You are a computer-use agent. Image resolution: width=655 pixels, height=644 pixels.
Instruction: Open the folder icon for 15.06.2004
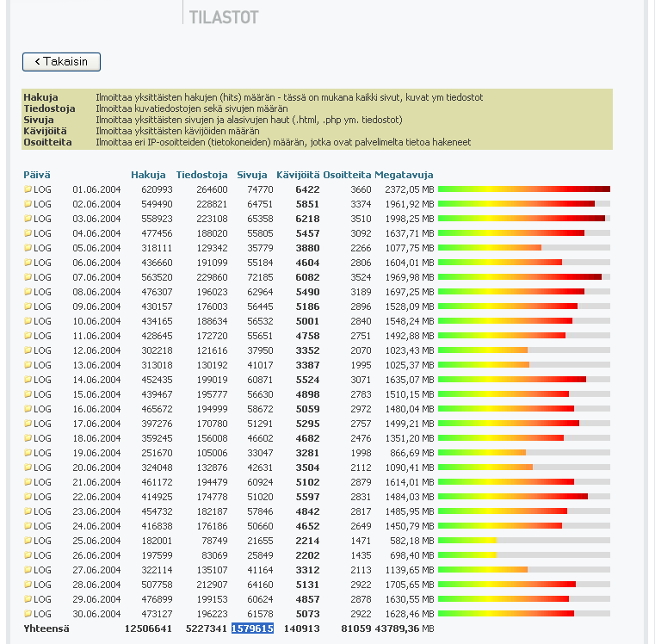click(28, 394)
